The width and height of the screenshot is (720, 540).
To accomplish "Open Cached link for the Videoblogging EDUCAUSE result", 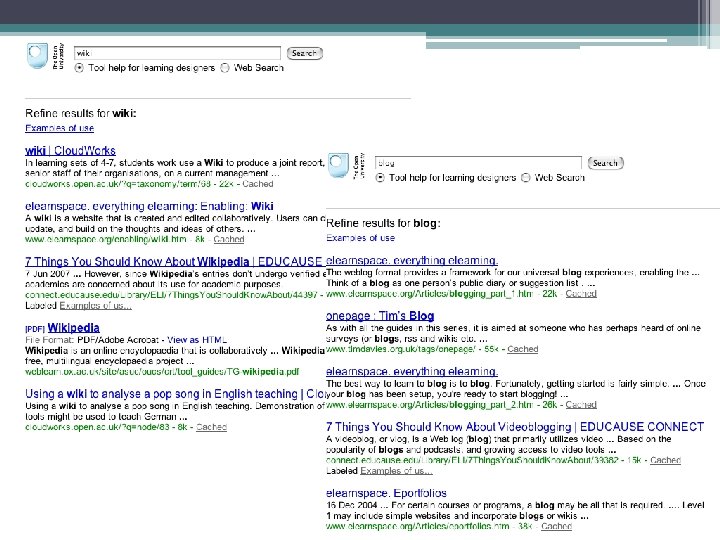I will (x=665, y=460).
